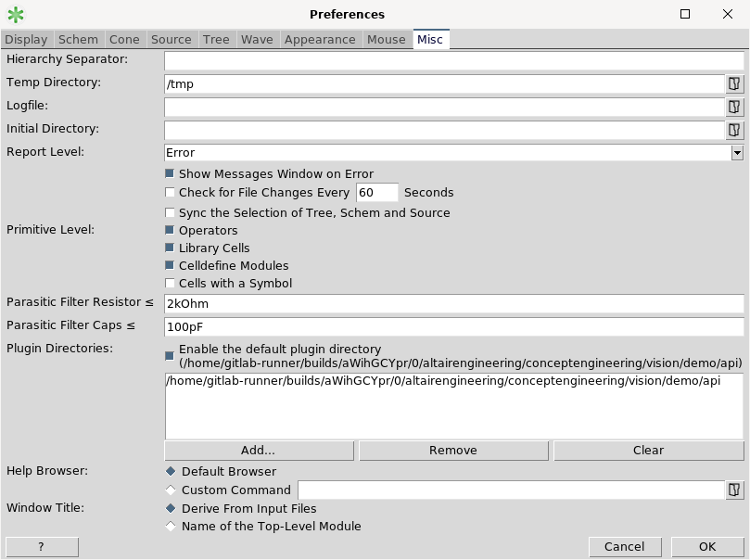Browse for Initial Directory icon

pos(734,130)
